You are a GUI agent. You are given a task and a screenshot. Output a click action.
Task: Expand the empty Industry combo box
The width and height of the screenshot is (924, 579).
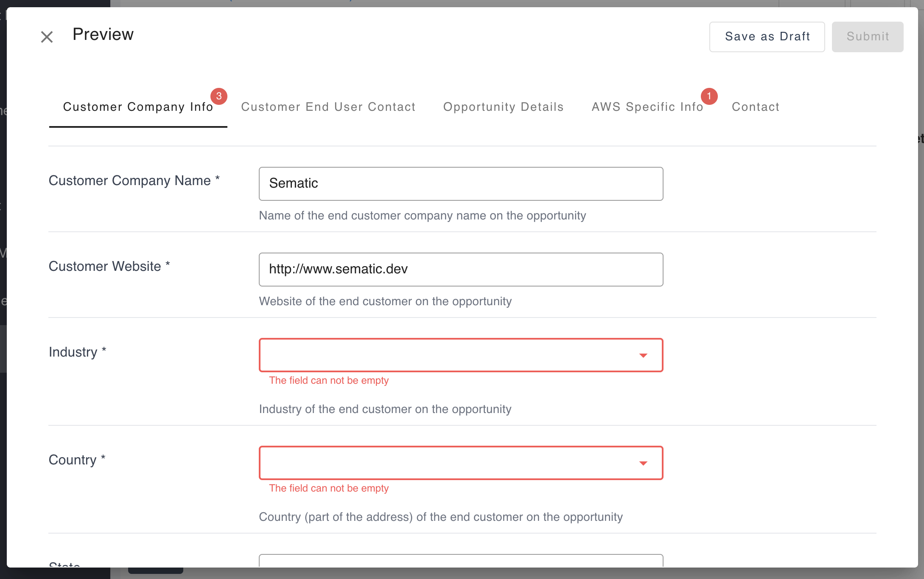[450, 355]
